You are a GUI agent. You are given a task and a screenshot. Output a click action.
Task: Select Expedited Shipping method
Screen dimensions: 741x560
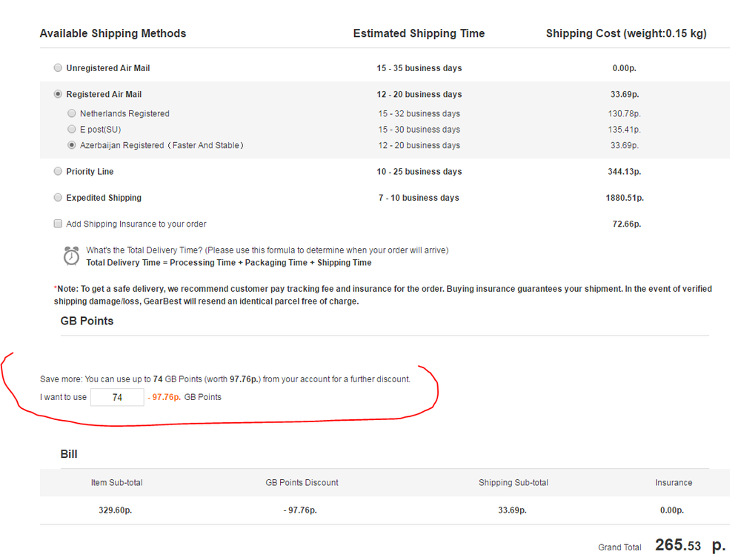pyautogui.click(x=58, y=198)
